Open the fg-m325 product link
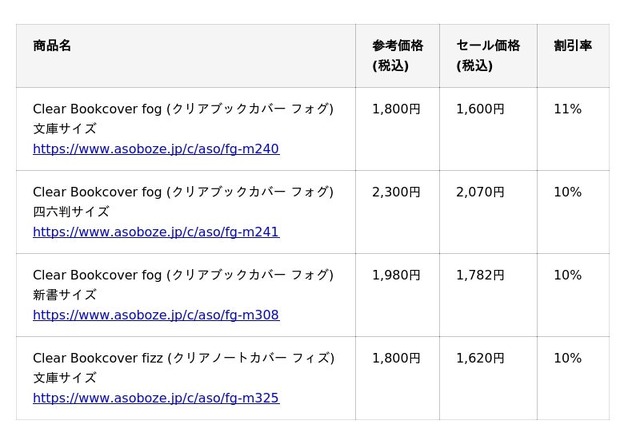The image size is (640, 444). (x=155, y=398)
